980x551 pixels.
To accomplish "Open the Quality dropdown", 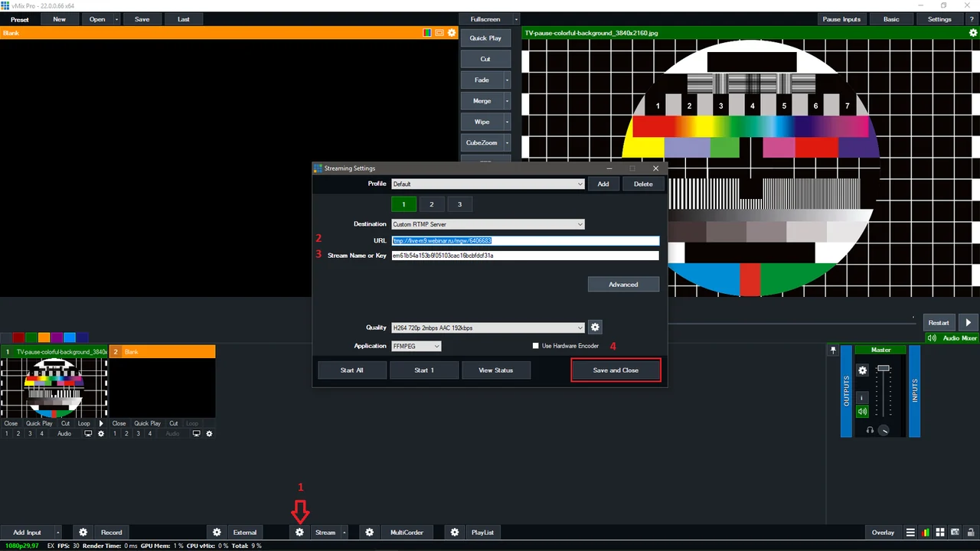I will 580,328.
